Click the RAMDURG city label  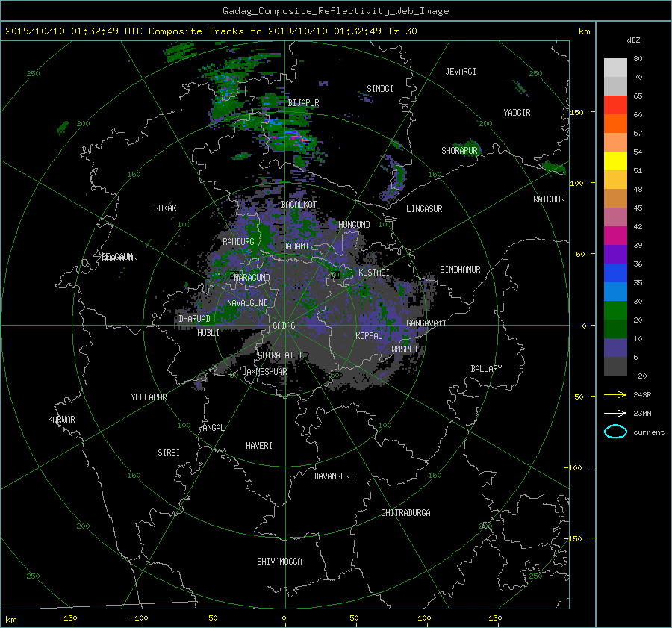coord(238,242)
